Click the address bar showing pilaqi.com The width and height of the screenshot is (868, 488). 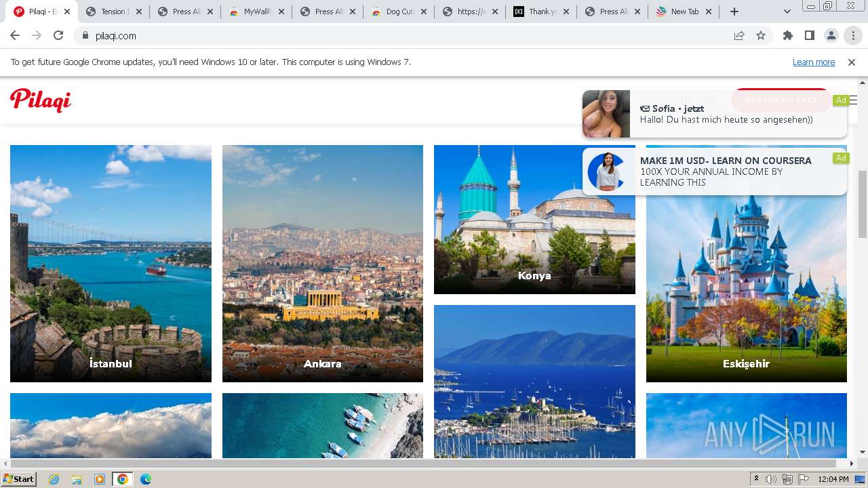click(407, 36)
